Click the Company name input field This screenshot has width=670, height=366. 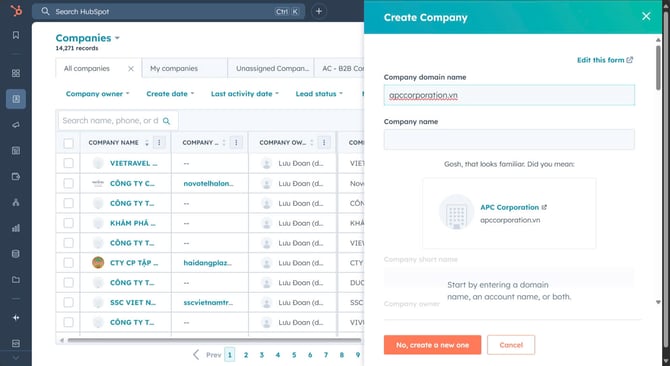(509, 140)
